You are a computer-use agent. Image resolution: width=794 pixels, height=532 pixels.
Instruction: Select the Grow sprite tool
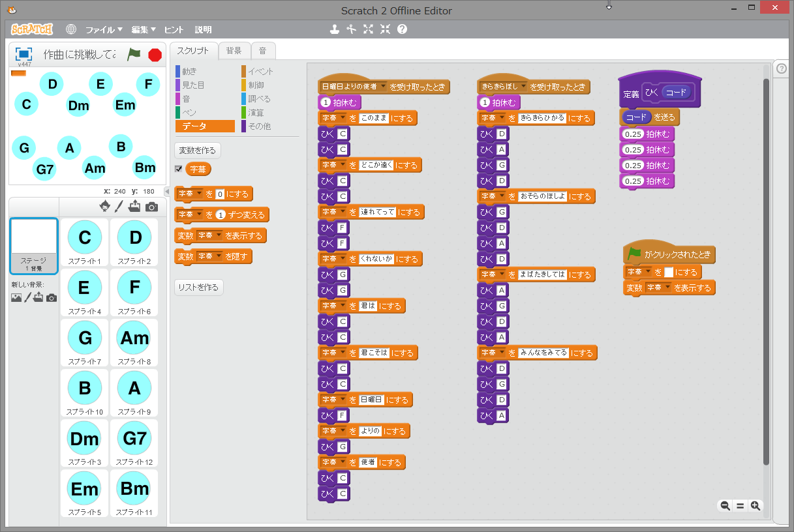click(369, 29)
